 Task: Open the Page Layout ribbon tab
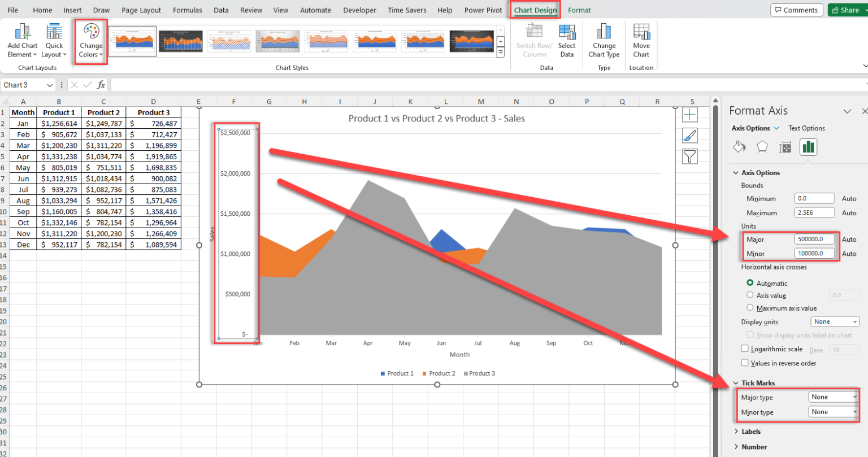(141, 10)
